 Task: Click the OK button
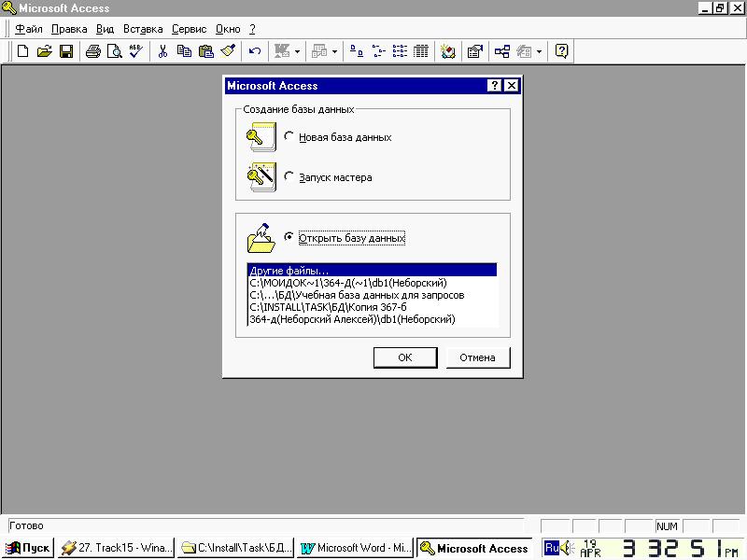pos(405,357)
